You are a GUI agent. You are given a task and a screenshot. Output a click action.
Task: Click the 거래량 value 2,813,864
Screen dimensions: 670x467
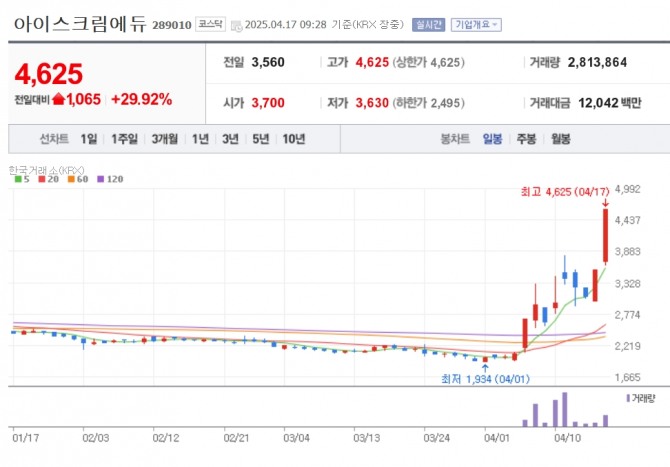(597, 62)
